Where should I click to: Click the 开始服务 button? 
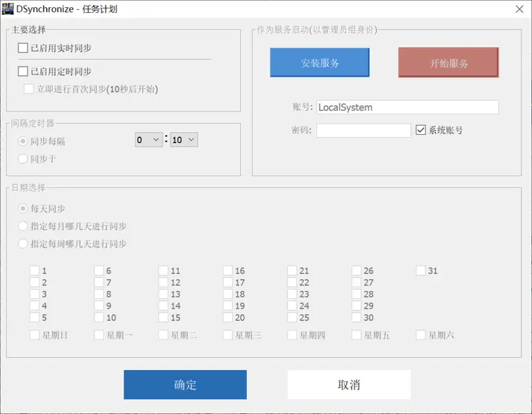pyautogui.click(x=448, y=63)
